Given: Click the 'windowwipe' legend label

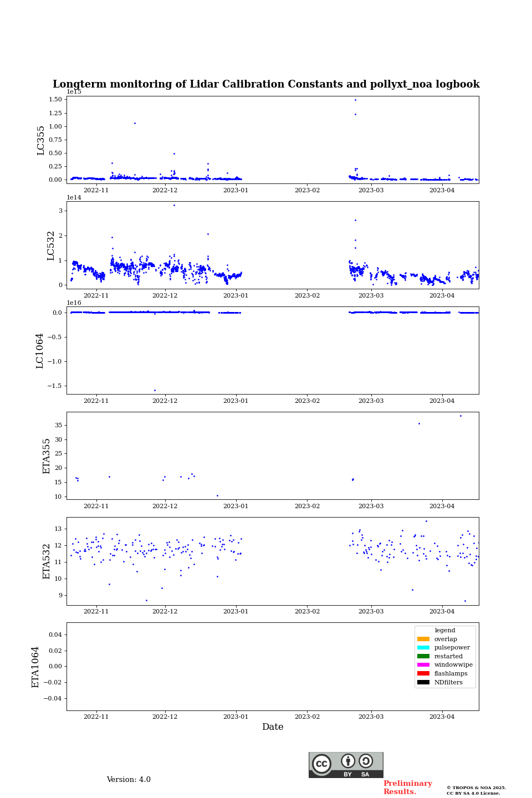Looking at the screenshot, I should [453, 665].
